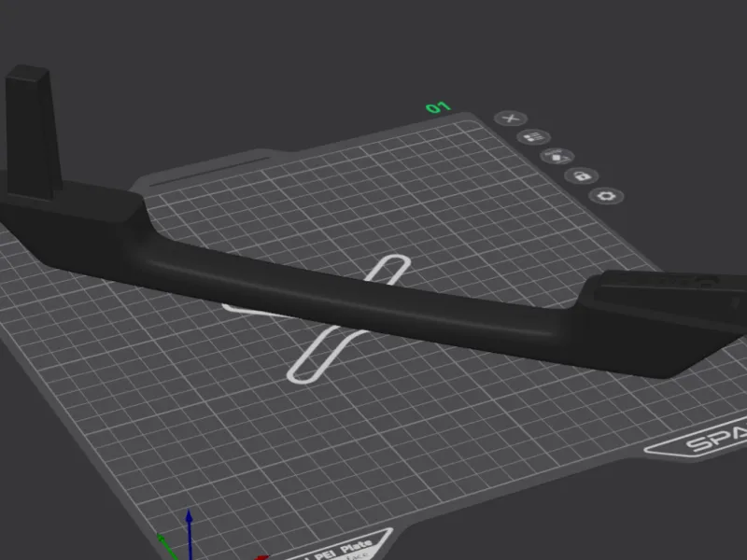The height and width of the screenshot is (560, 747).
Task: Click the blue Z axis arrow
Action: click(190, 533)
